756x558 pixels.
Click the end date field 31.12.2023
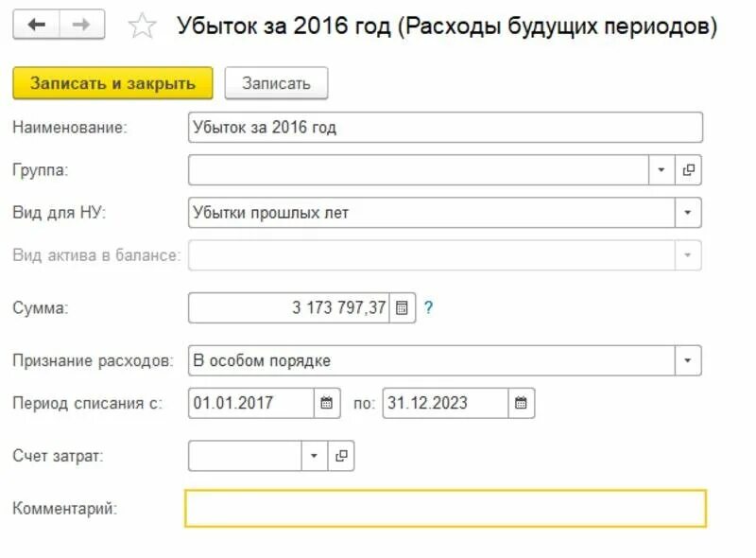coord(445,403)
